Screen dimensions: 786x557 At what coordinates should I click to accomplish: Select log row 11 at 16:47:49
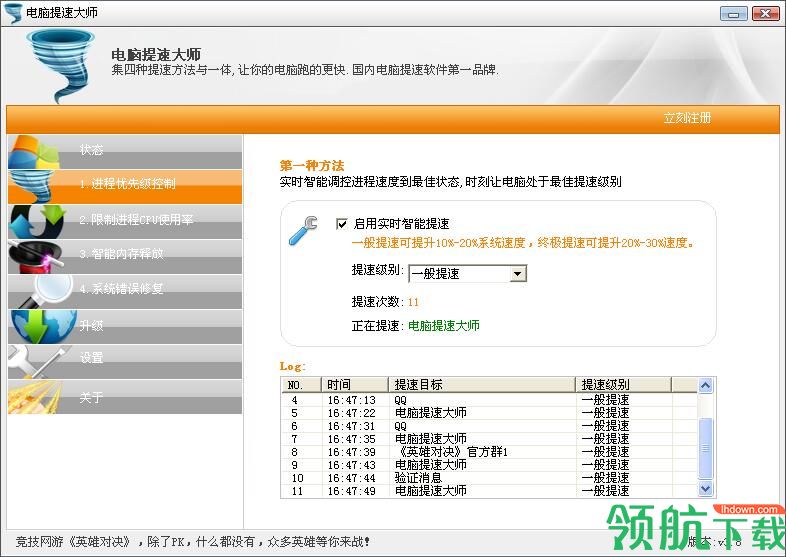point(489,491)
